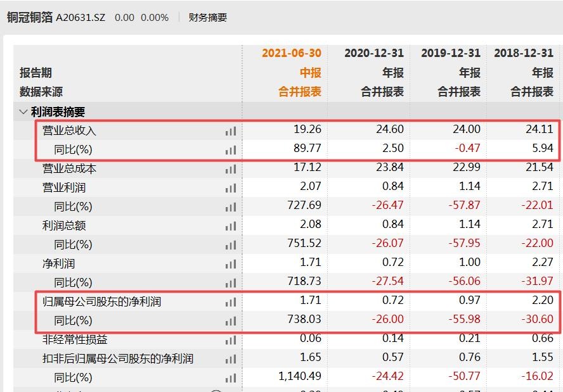Click revenue growth value 5.94

543,148
